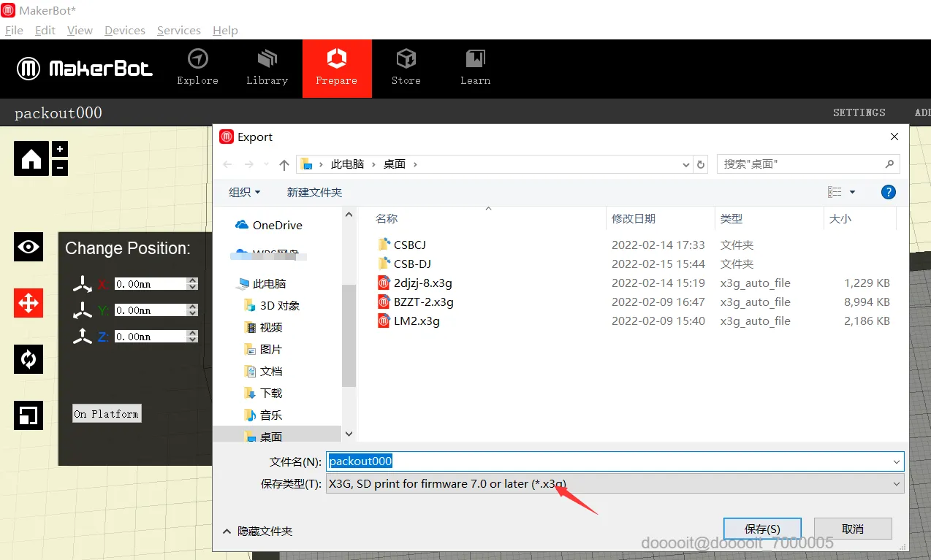Screen dimensions: 931x560
Task: Click the MakerBot logo
Action: coord(85,69)
